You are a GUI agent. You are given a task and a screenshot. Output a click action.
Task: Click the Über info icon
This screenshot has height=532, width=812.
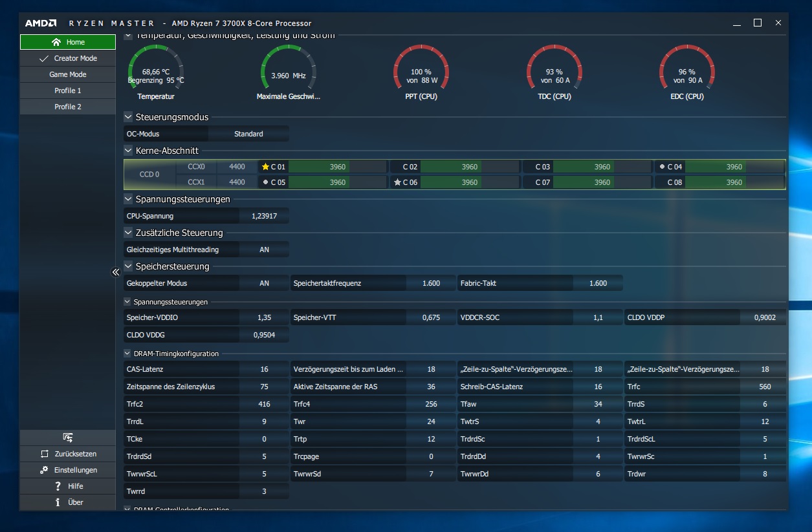(58, 502)
